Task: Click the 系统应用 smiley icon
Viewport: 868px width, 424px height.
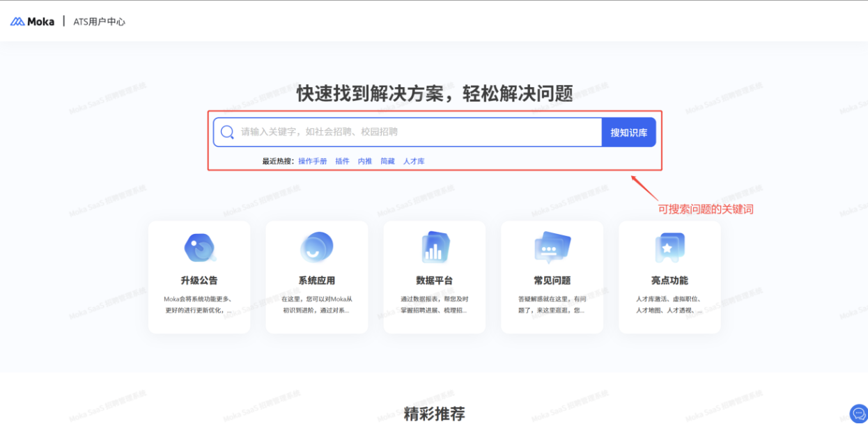Action: point(316,247)
